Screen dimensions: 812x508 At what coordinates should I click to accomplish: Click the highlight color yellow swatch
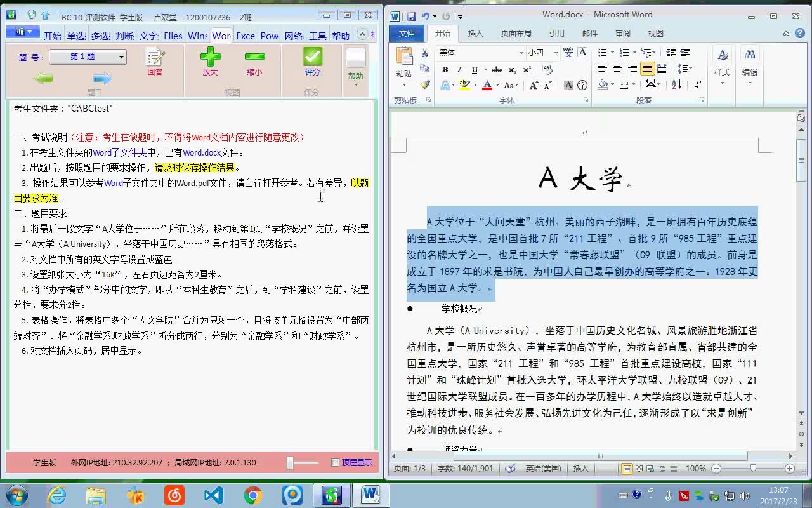click(x=465, y=85)
